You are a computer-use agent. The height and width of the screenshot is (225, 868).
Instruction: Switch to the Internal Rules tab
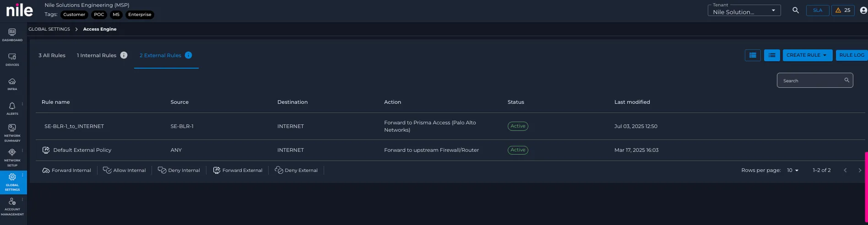[x=97, y=55]
